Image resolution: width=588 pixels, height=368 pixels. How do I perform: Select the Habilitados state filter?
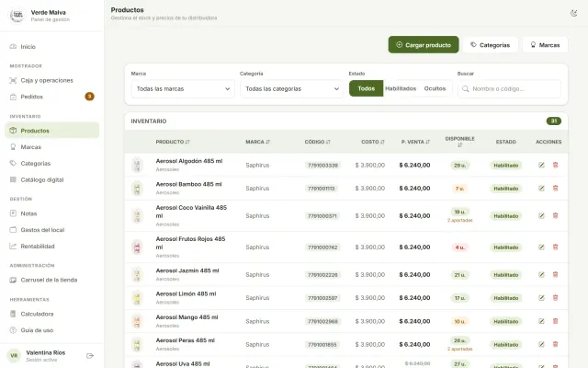click(401, 88)
